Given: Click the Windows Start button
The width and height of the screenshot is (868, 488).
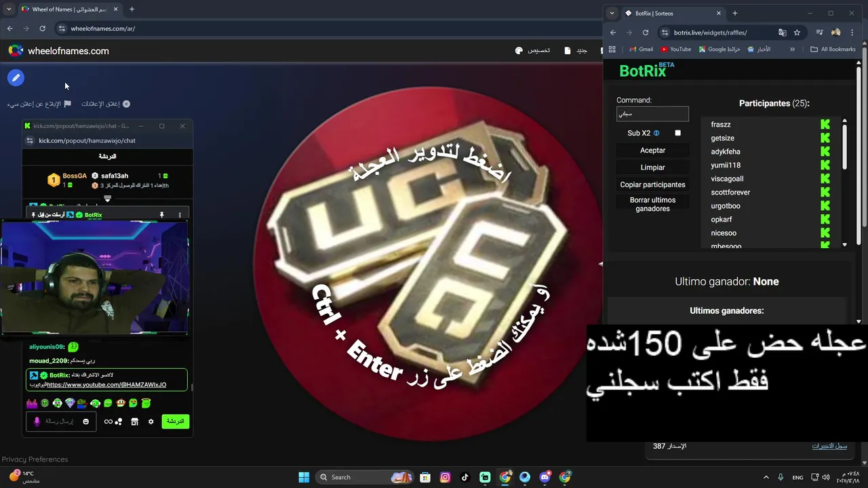Looking at the screenshot, I should click(304, 477).
